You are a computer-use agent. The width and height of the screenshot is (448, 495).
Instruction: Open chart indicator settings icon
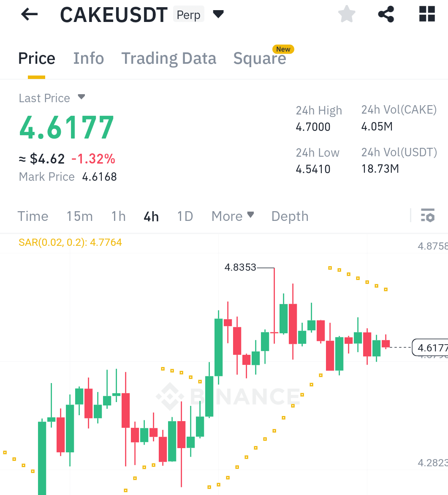[x=428, y=215]
